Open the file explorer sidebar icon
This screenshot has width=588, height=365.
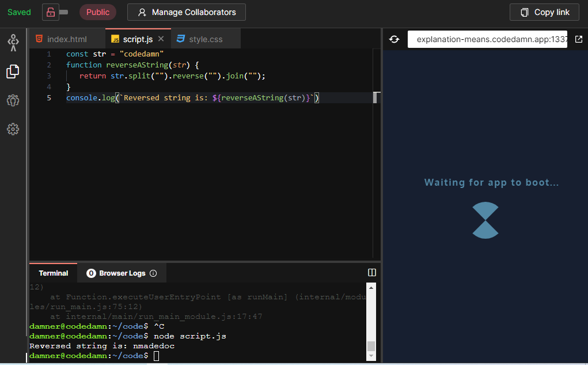click(13, 72)
